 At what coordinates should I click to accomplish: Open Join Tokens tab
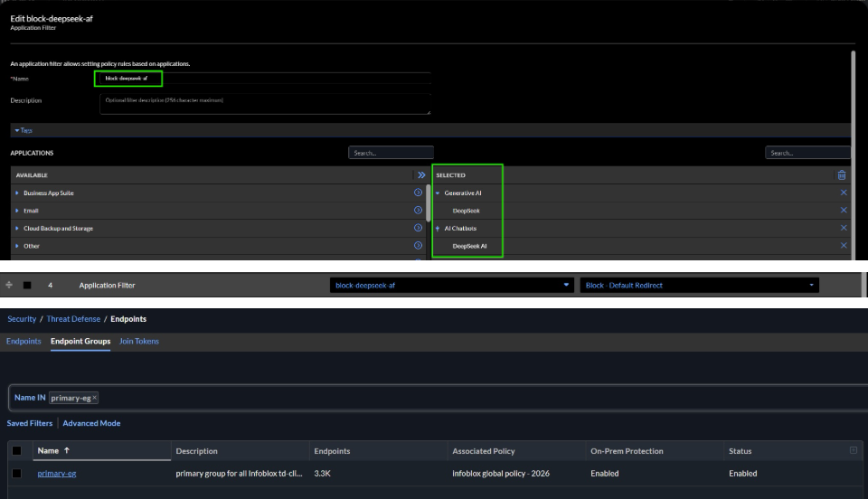tap(139, 342)
